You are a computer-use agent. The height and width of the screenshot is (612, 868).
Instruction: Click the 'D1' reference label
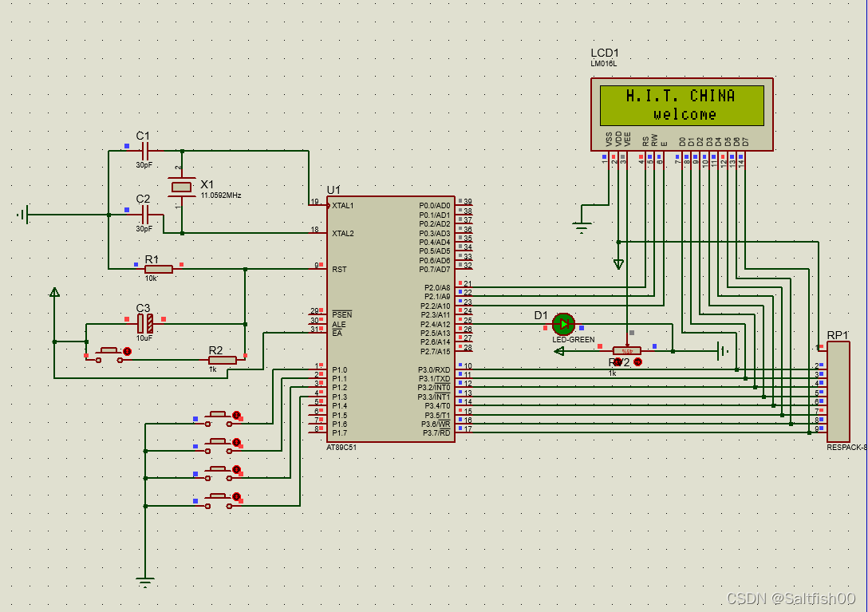pos(541,315)
